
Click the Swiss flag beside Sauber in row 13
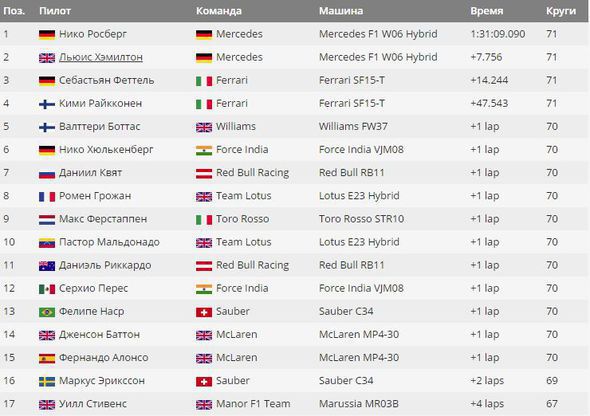(x=204, y=312)
